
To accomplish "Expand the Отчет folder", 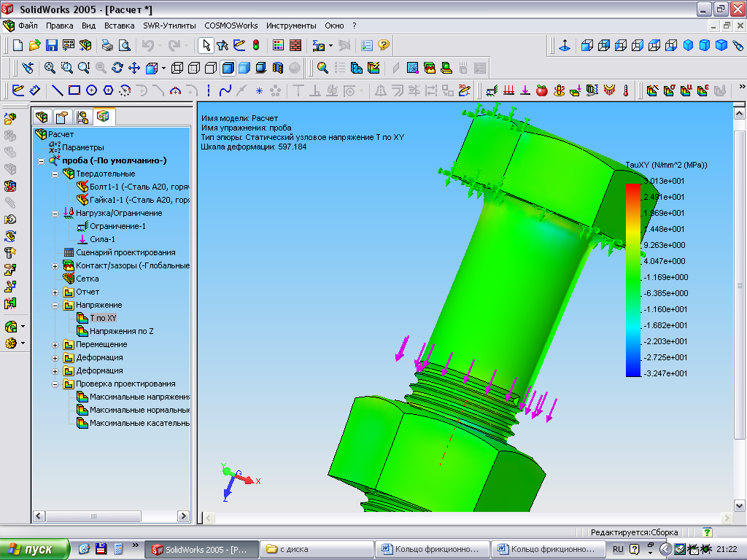I will click(55, 292).
